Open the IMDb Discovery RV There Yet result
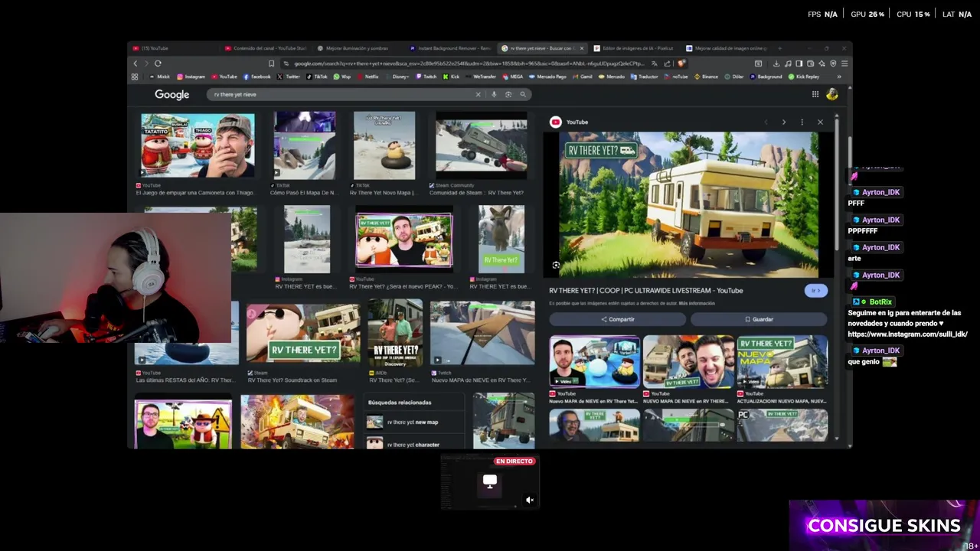The height and width of the screenshot is (551, 980). (x=395, y=333)
